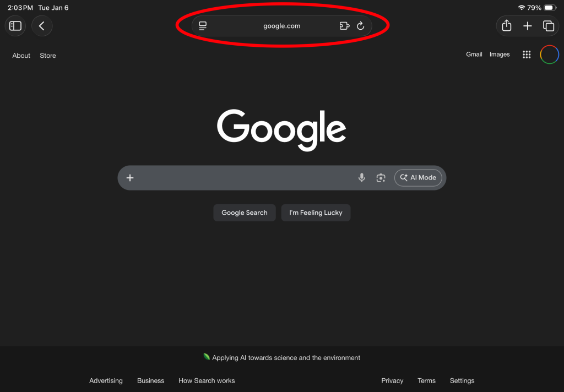This screenshot has width=564, height=392.
Task: Focus the Google search input field
Action: [x=245, y=178]
